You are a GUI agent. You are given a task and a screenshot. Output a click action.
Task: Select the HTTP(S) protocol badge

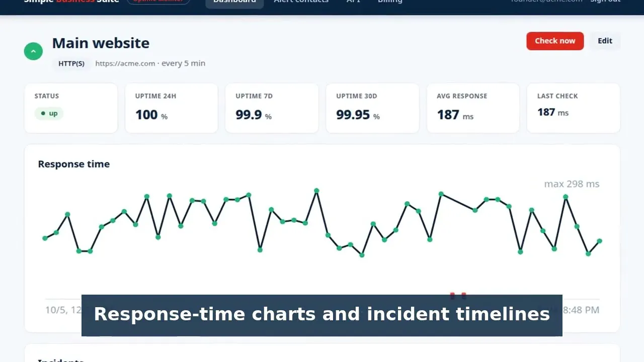pyautogui.click(x=71, y=64)
